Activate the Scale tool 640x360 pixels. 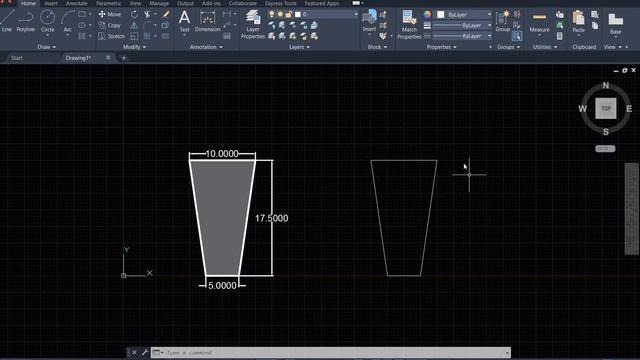(x=134, y=36)
